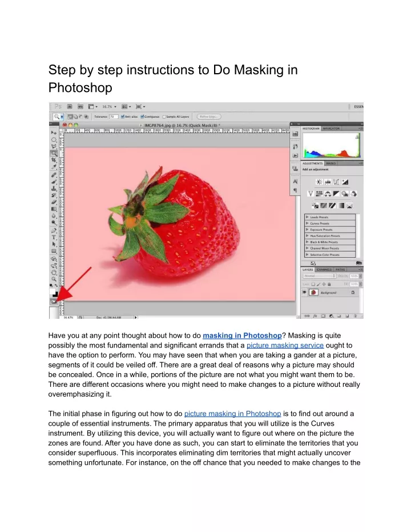This screenshot has width=411, height=532.
Task: Add an Exposure adjustment
Action: [x=345, y=182]
